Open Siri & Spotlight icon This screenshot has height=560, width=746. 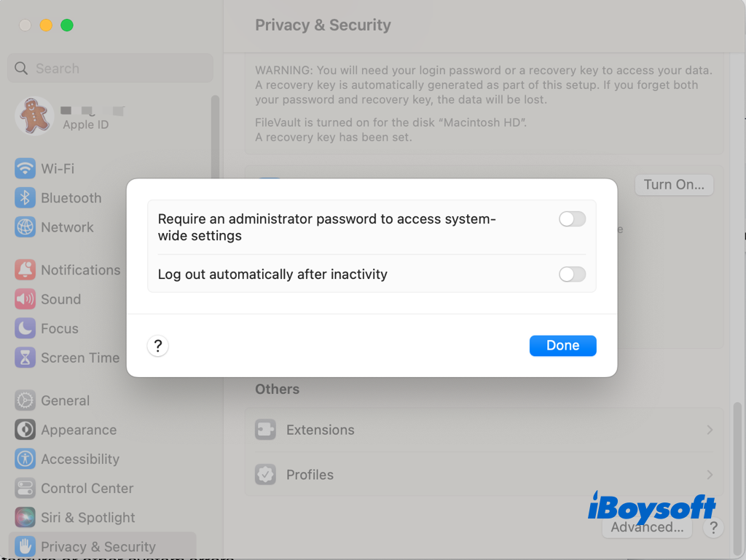click(25, 518)
